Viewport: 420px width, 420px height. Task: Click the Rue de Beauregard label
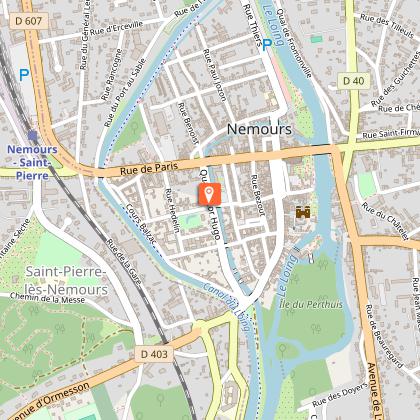tap(384, 336)
